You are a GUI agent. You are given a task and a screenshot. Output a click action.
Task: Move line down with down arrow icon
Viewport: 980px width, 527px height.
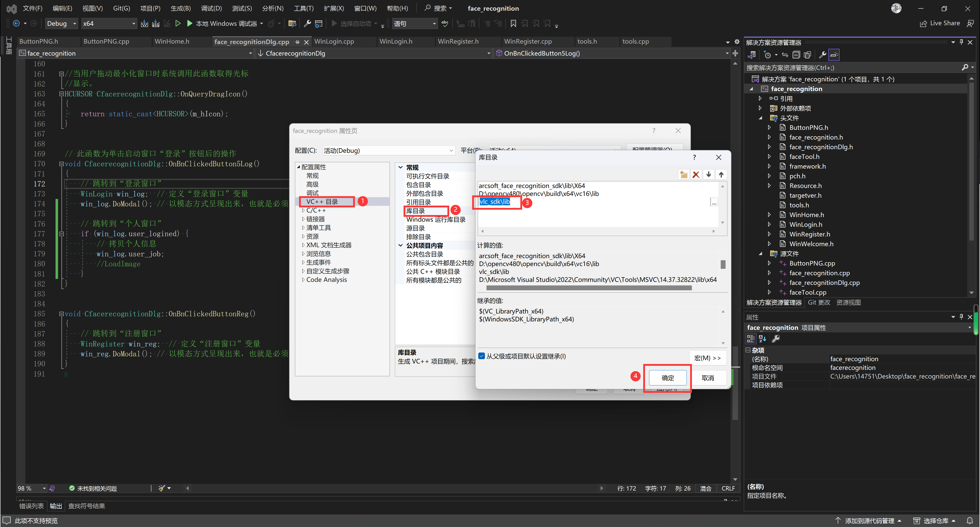[708, 174]
